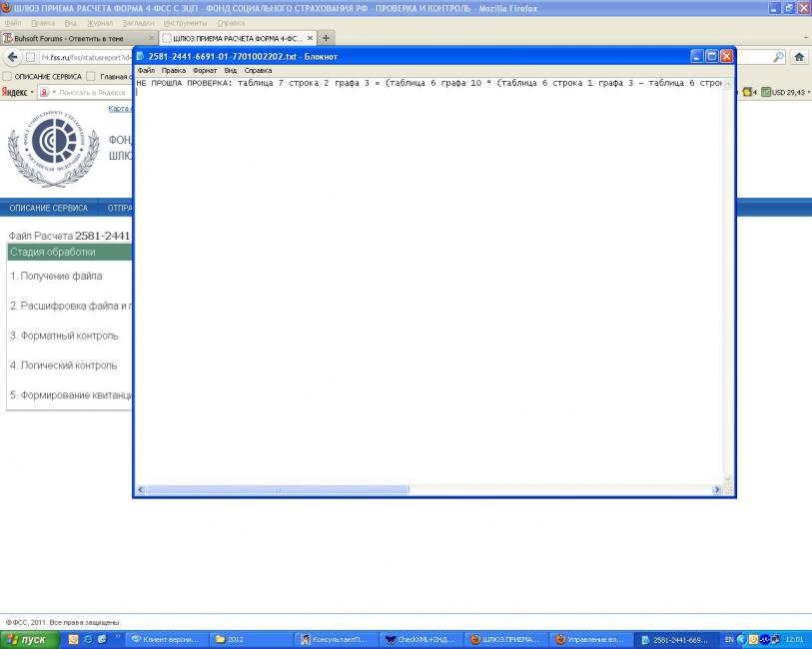Click the Firefox back arrow button
Screen dimensions: 812x649
pyautogui.click(x=14, y=57)
